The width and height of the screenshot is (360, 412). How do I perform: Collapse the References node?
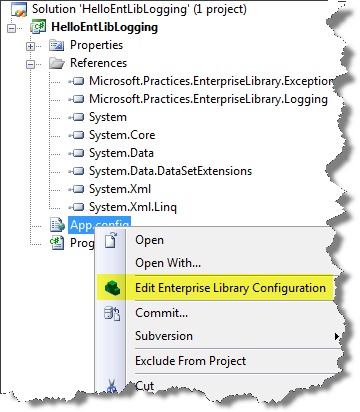pyautogui.click(x=30, y=64)
